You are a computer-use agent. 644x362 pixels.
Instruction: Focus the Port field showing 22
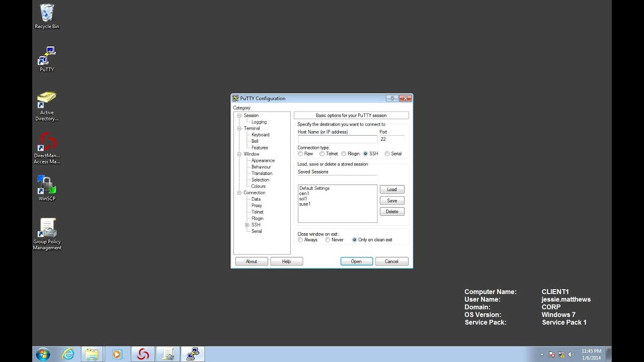[x=392, y=139]
